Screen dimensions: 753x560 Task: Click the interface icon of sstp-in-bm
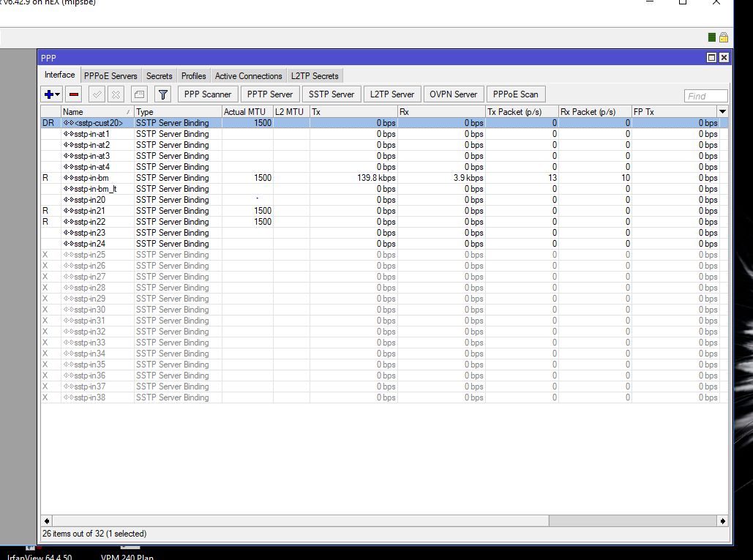(x=69, y=178)
